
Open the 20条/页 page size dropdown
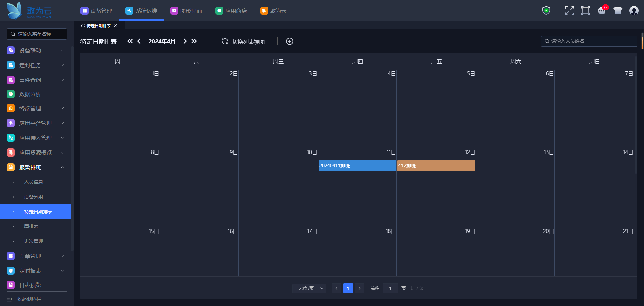tap(309, 288)
